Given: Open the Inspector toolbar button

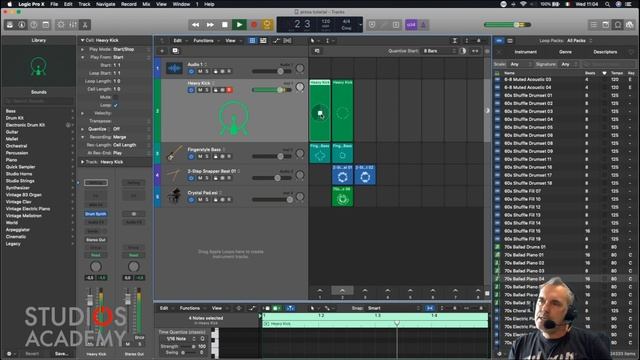Looking at the screenshot, I should pos(22,25).
